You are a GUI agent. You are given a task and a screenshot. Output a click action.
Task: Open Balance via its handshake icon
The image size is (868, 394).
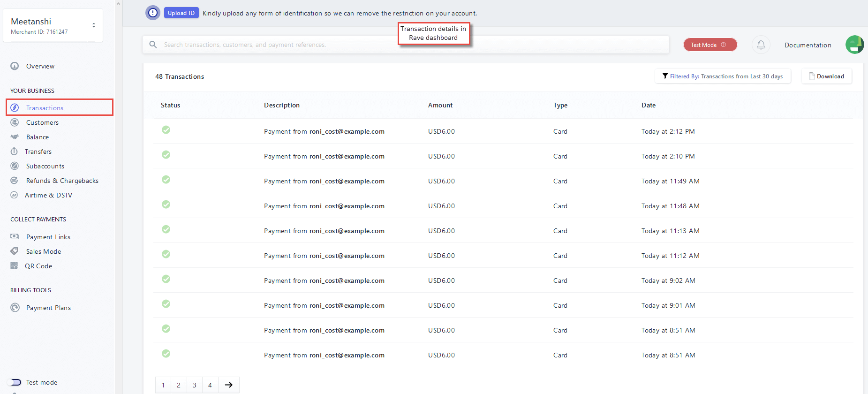(x=15, y=137)
